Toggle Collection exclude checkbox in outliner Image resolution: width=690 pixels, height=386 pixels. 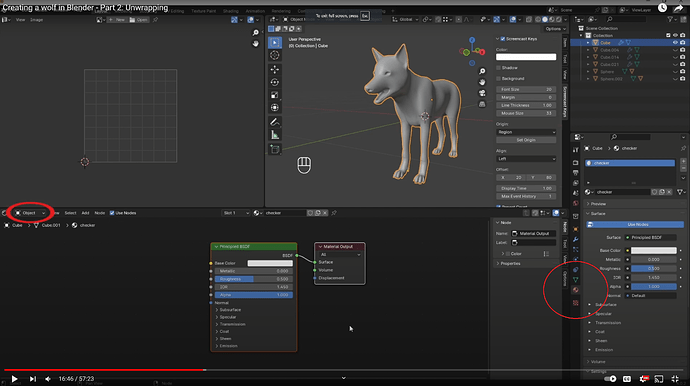coord(668,35)
